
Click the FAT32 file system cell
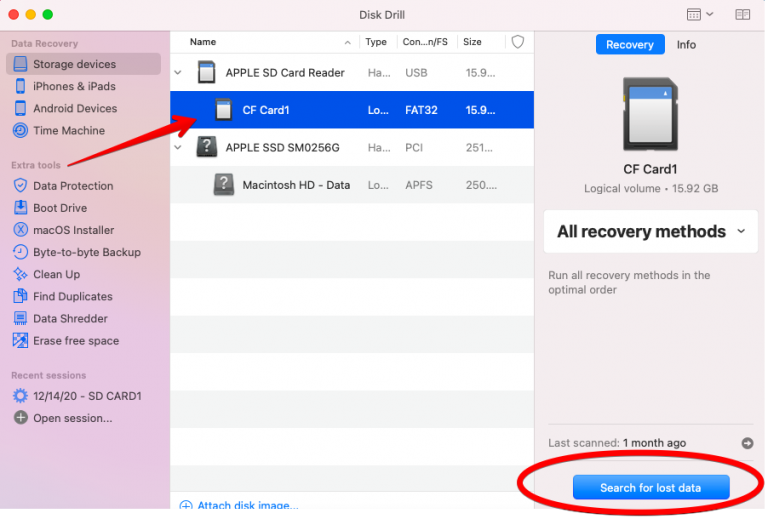coord(421,110)
